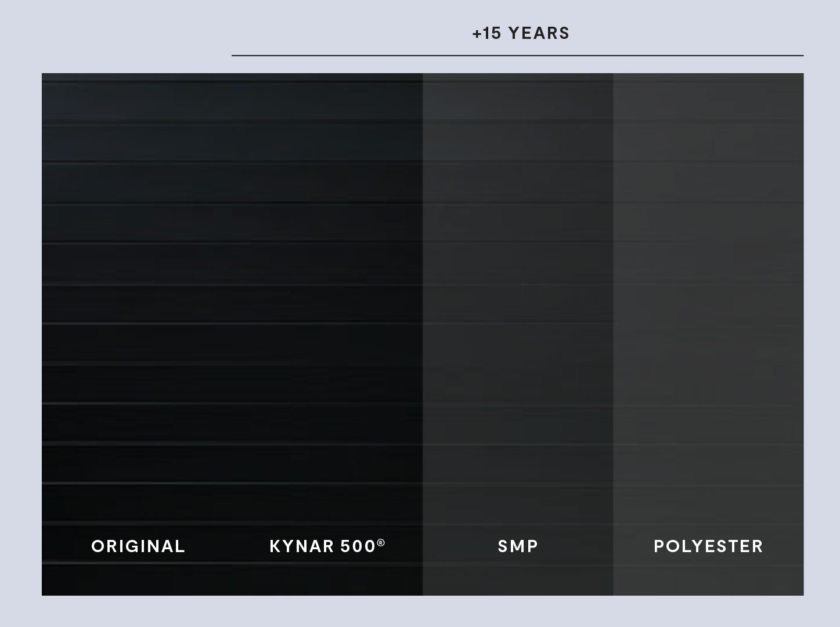
Task: Click the SMP label text
Action: pyautogui.click(x=518, y=546)
